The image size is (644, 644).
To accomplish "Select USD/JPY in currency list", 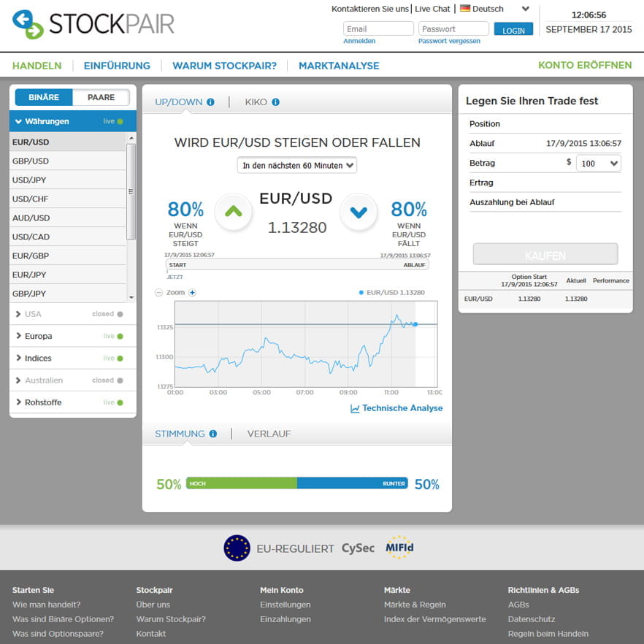I will [68, 180].
